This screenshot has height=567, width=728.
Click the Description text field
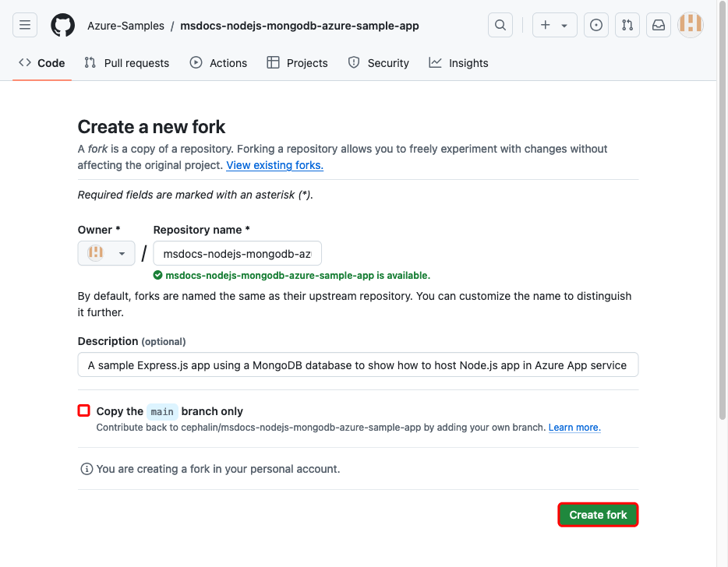358,365
